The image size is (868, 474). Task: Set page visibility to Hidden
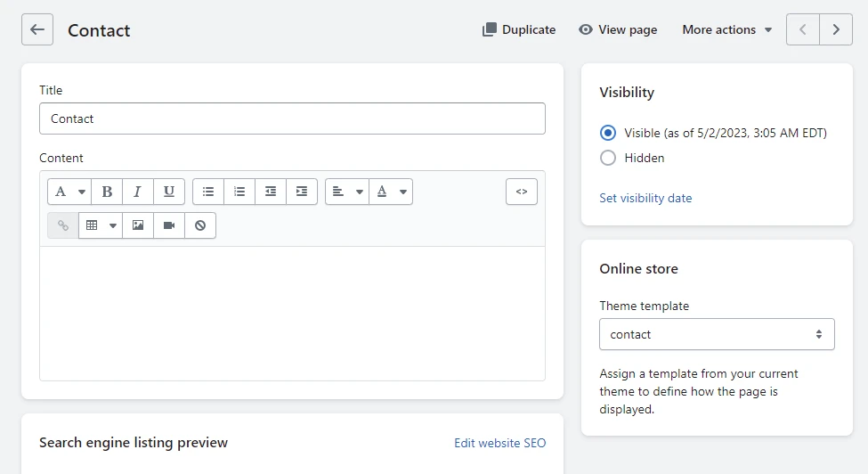(x=608, y=158)
